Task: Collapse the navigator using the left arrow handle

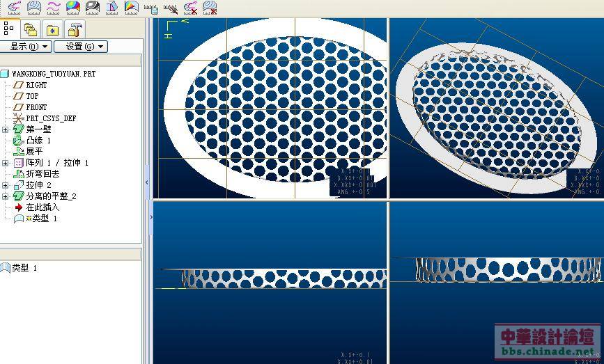Action: [147, 182]
